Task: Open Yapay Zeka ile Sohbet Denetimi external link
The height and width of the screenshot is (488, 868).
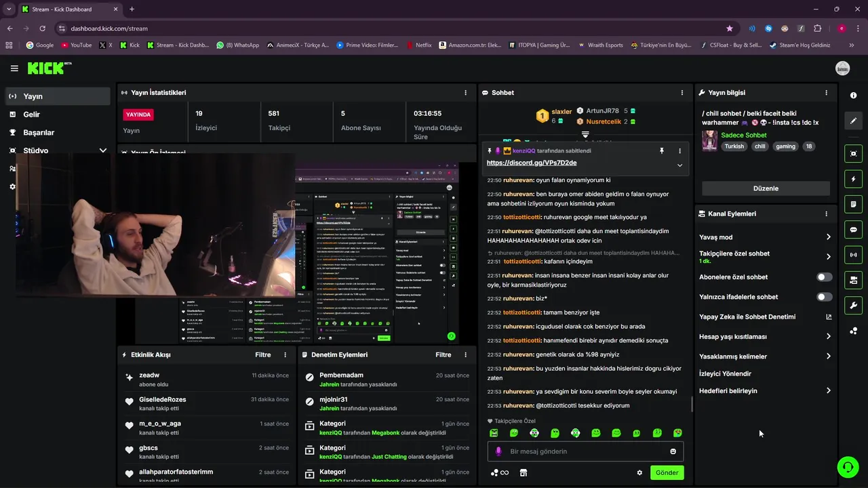Action: tap(828, 317)
